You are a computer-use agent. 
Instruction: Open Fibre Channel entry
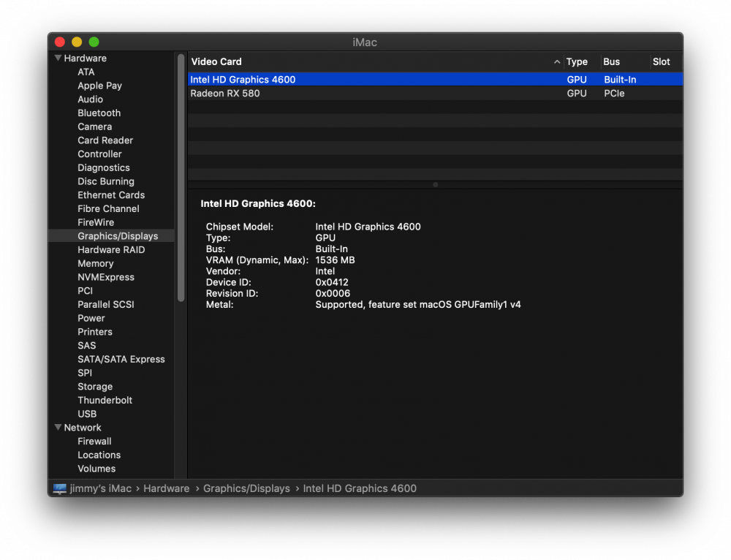coord(109,208)
